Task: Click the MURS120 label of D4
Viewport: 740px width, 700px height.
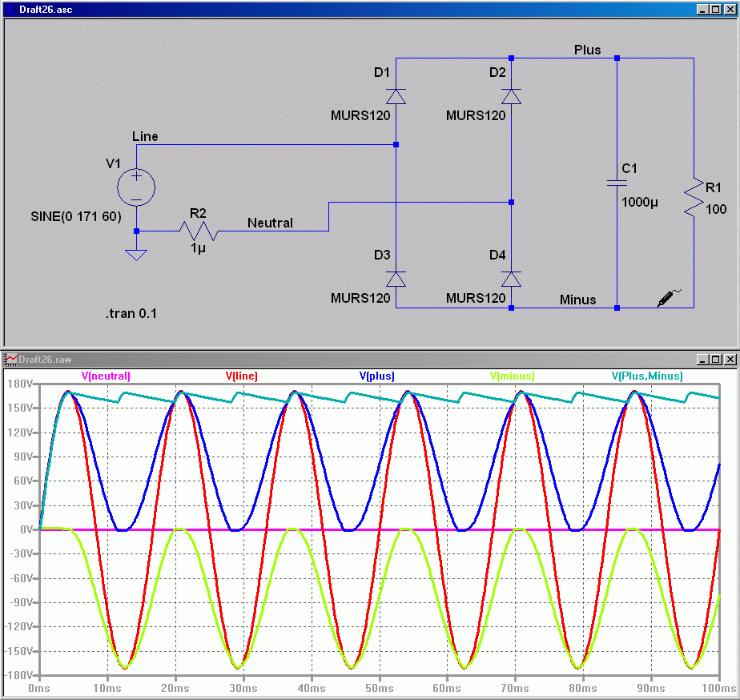Action: [x=476, y=298]
